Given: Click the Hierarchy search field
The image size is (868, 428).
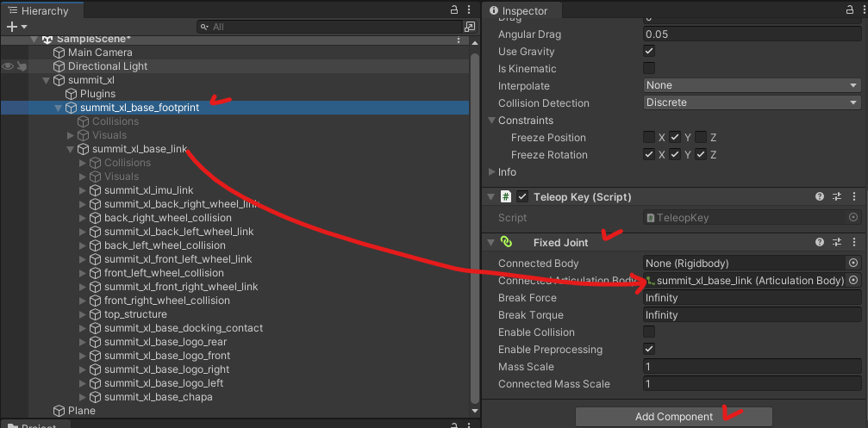Looking at the screenshot, I should (x=329, y=27).
